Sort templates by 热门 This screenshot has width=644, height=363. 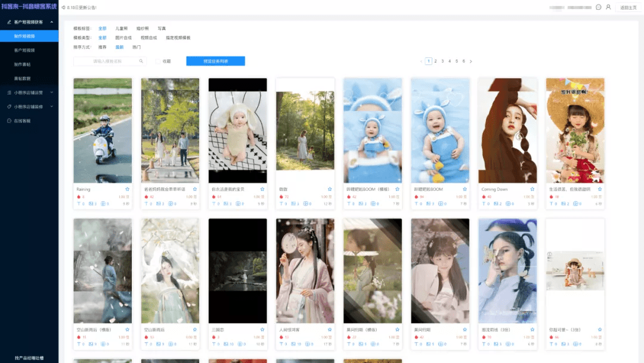click(x=137, y=47)
